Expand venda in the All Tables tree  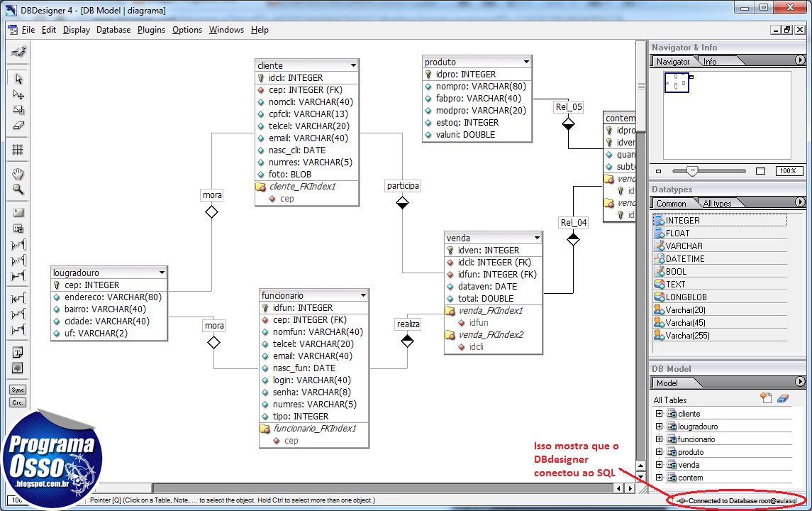pos(659,465)
